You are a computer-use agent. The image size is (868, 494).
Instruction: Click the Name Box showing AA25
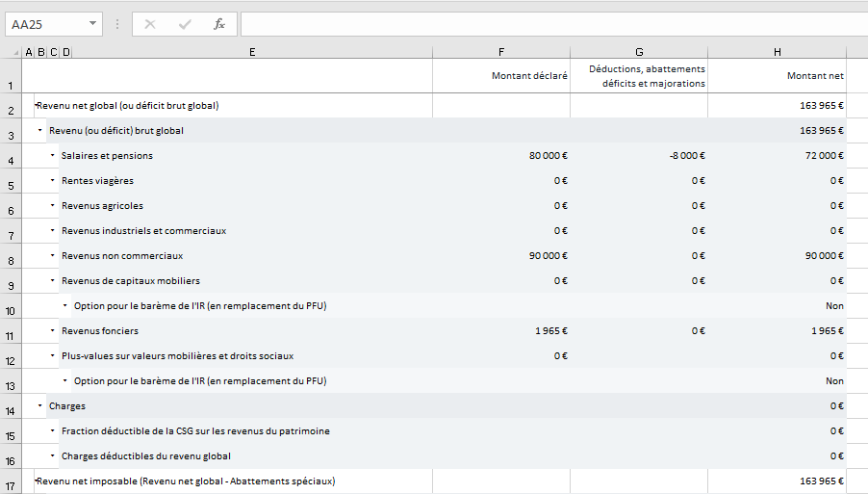tap(45, 24)
